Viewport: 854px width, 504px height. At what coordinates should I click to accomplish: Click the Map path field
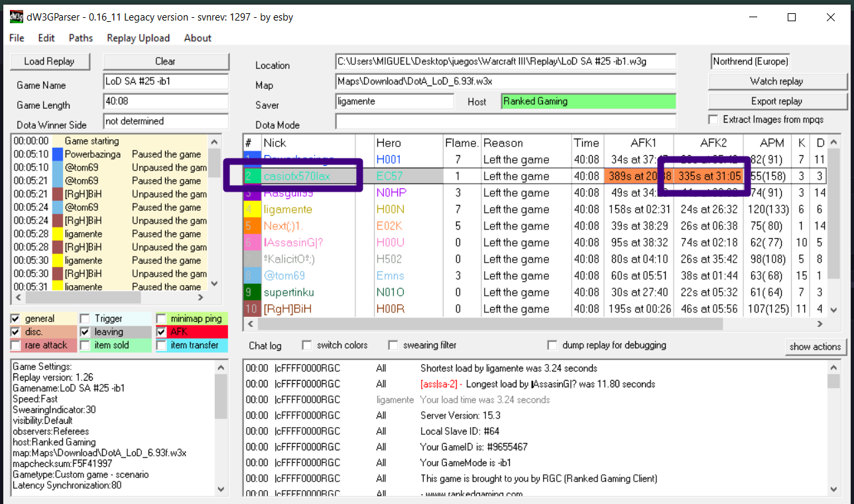506,82
